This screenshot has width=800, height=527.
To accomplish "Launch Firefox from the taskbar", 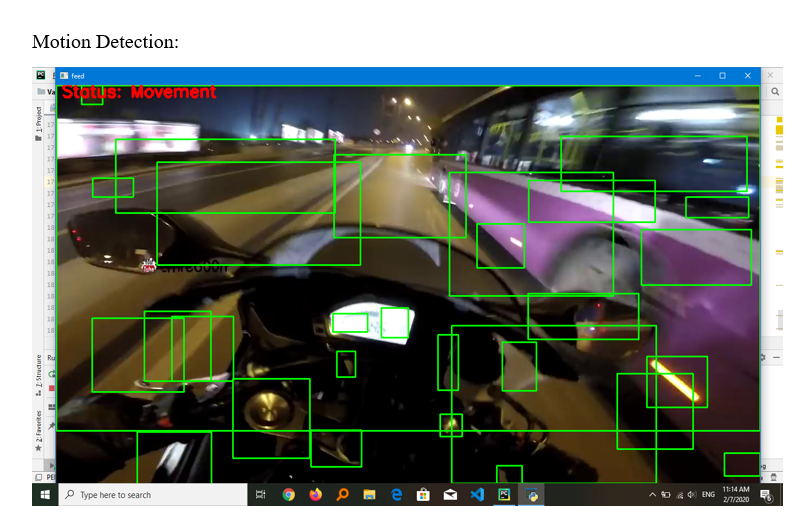I will pyautogui.click(x=316, y=494).
